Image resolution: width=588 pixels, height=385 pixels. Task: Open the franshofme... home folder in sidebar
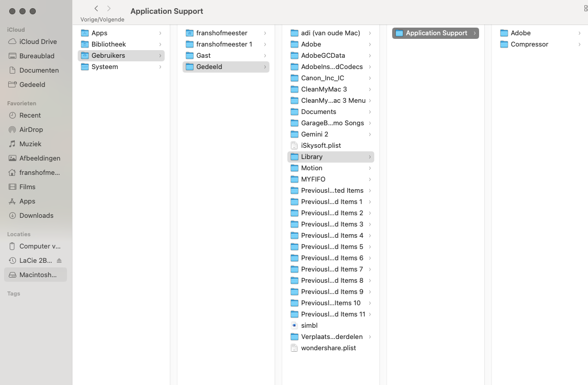click(x=36, y=172)
